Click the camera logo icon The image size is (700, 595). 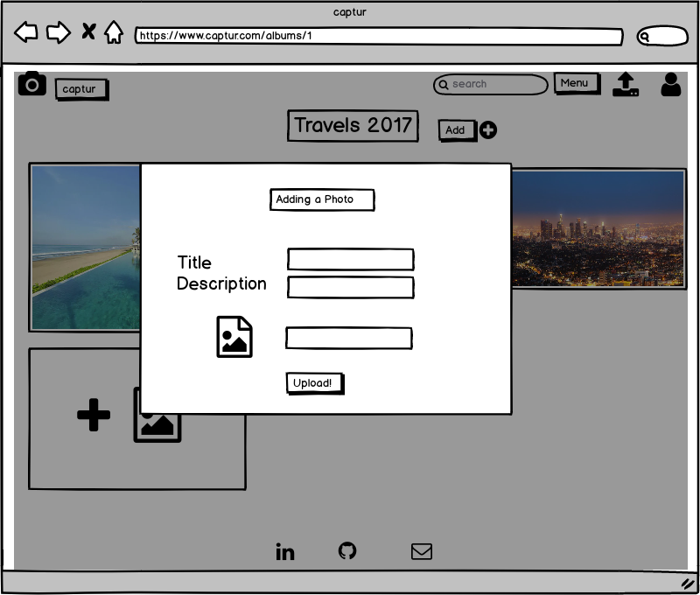(32, 83)
